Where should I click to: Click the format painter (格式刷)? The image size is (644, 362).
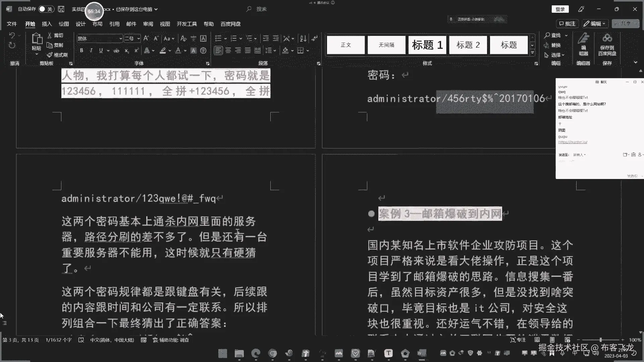(57, 55)
